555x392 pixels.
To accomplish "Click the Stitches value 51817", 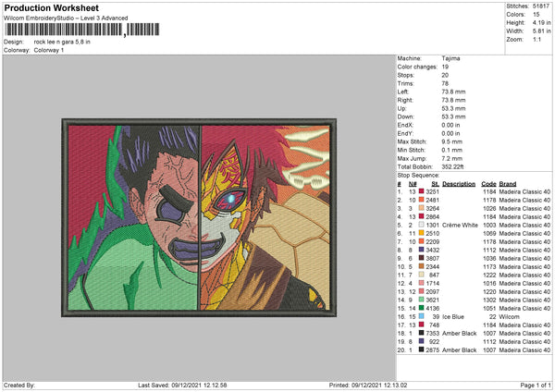I will click(x=541, y=6).
